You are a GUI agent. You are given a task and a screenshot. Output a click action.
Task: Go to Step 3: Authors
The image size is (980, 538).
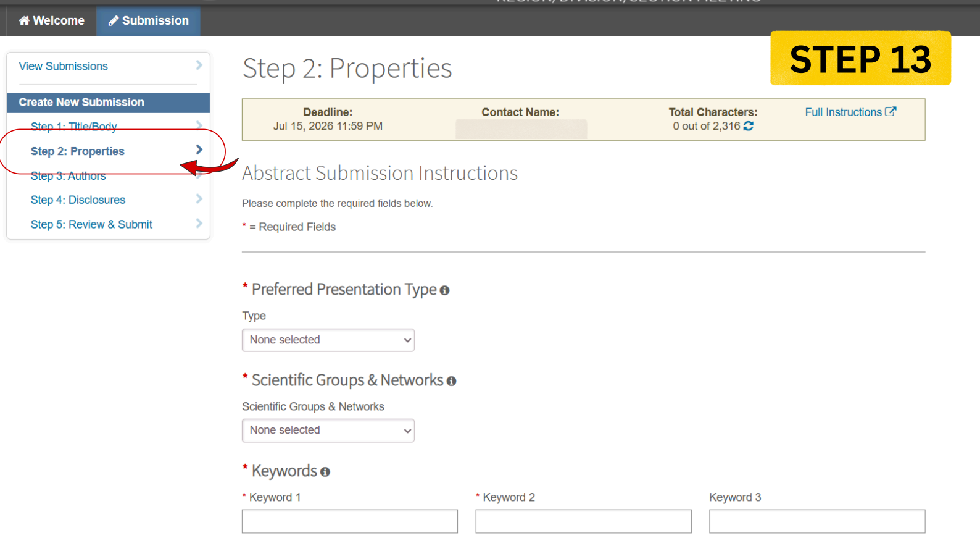68,176
